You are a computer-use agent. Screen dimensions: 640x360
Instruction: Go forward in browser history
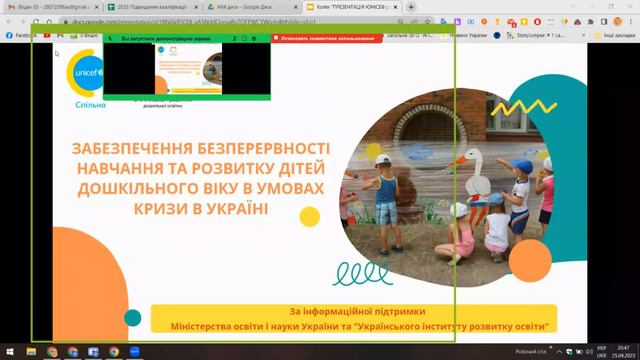pyautogui.click(x=23, y=21)
